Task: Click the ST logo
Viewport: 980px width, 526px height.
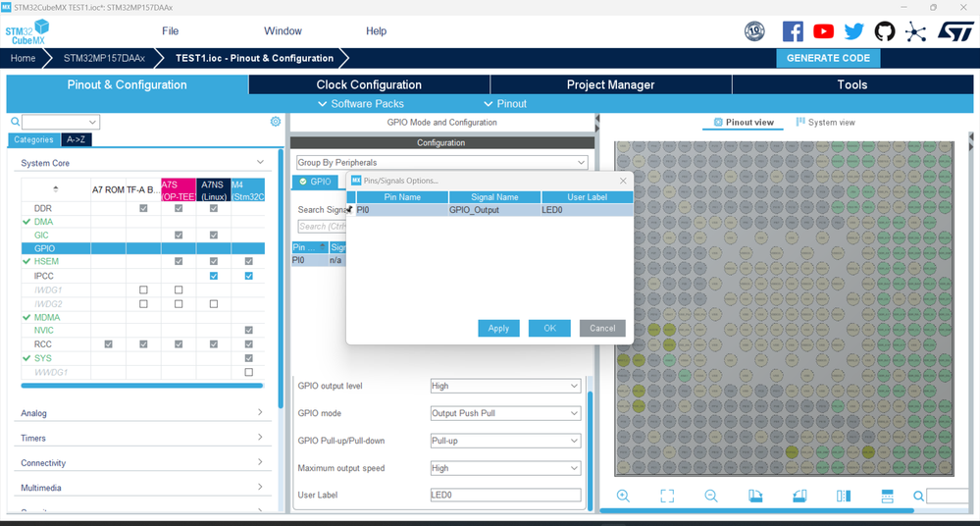Action: coord(955,31)
